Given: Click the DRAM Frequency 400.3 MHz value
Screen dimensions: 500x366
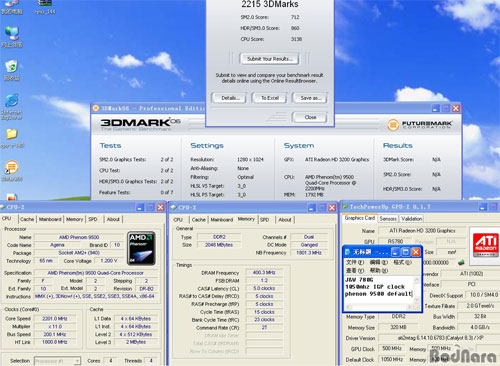Looking at the screenshot, I should pos(264,273).
